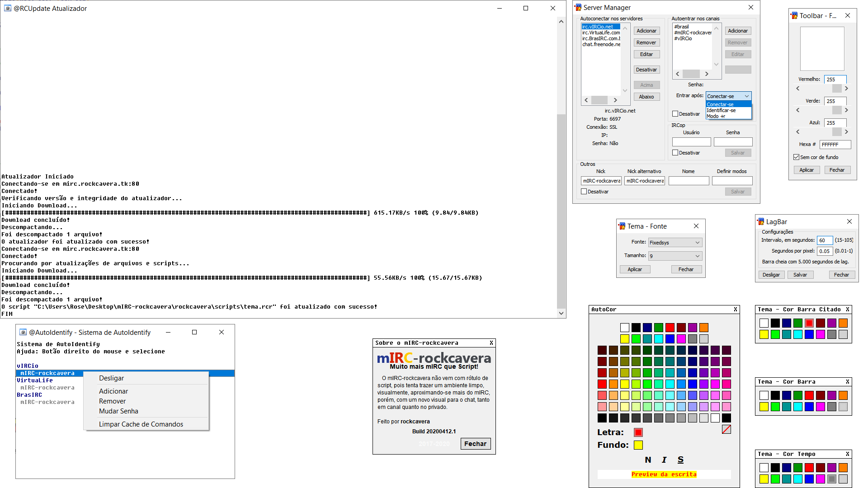
Task: Click Aplicar in the Tema - Fonte window
Action: pos(635,269)
